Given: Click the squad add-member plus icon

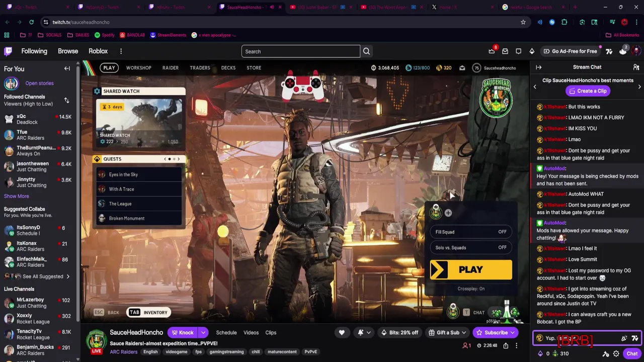Looking at the screenshot, I should click(448, 213).
